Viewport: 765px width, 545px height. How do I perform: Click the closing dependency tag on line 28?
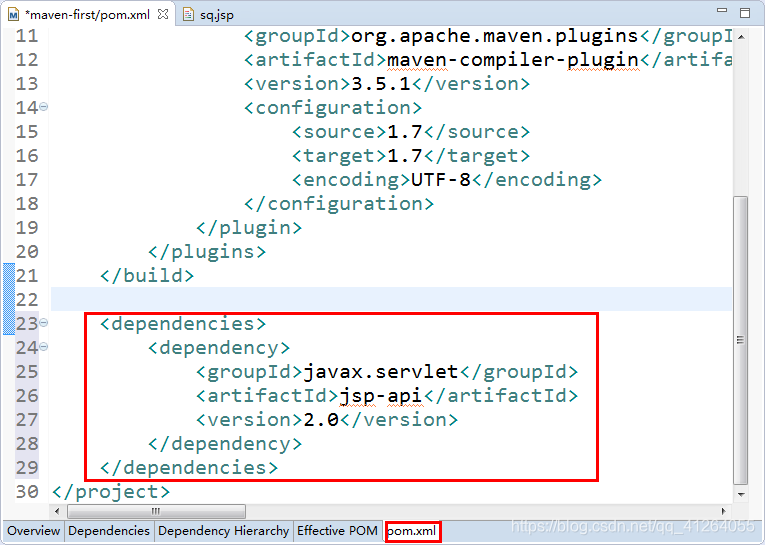(225, 444)
